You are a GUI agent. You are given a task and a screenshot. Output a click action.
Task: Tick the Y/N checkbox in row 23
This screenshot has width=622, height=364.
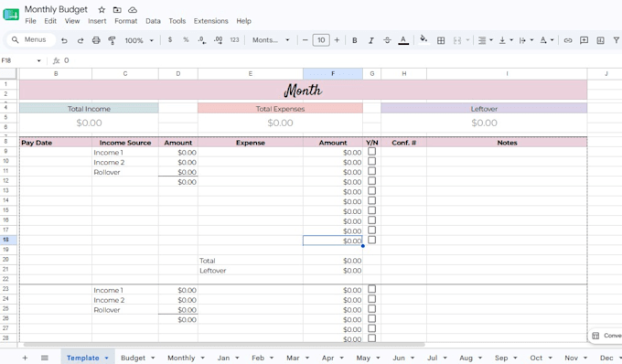(371, 289)
